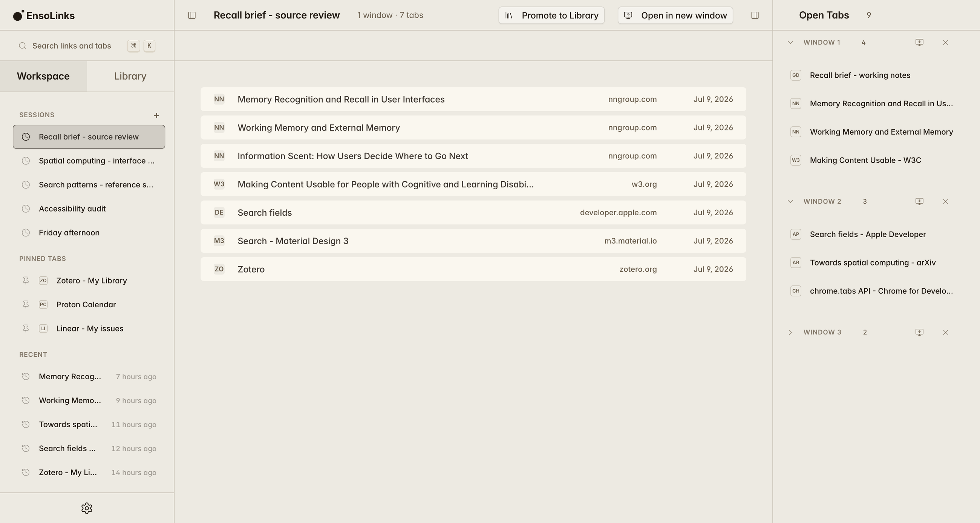980x523 pixels.
Task: Click ZO favicon in Zotero row
Action: point(219,269)
